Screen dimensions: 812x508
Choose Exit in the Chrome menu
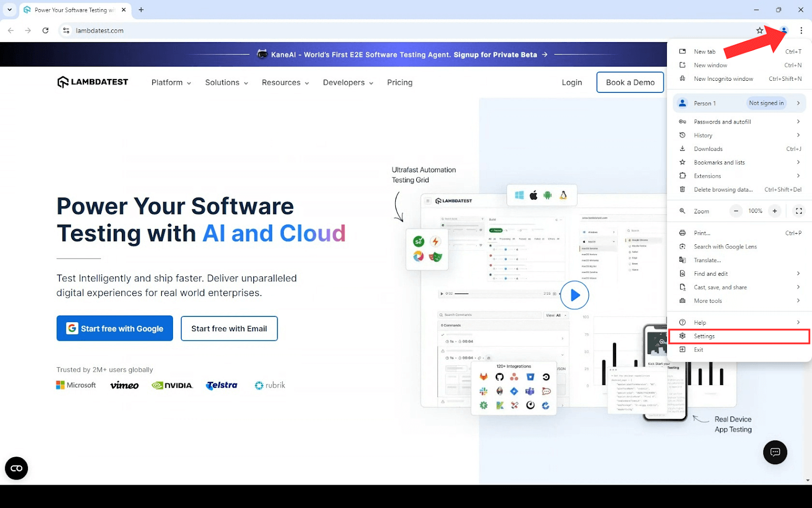coord(739,350)
